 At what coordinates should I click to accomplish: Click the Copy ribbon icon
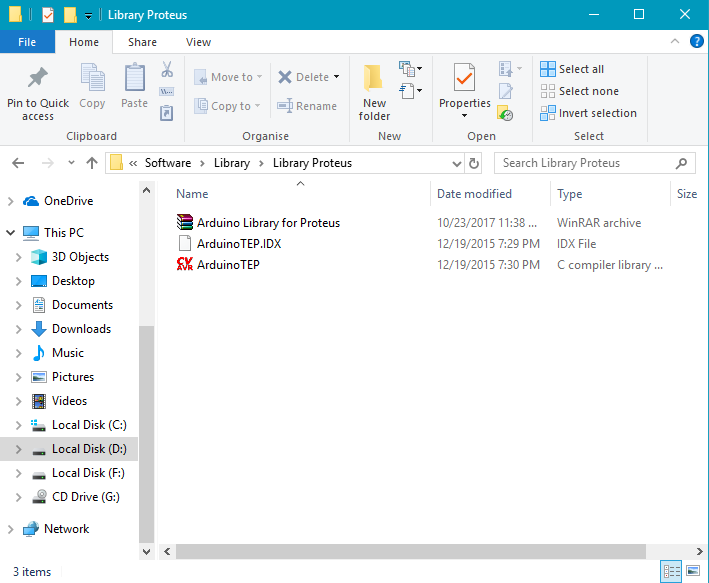click(92, 78)
